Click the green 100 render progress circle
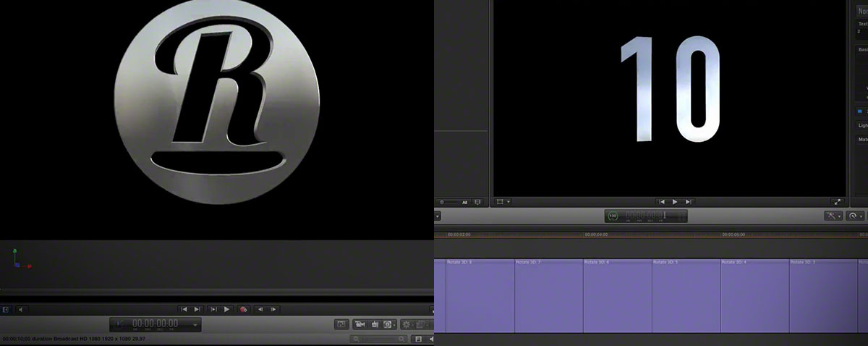Viewport: 868px width, 346px height. click(613, 216)
